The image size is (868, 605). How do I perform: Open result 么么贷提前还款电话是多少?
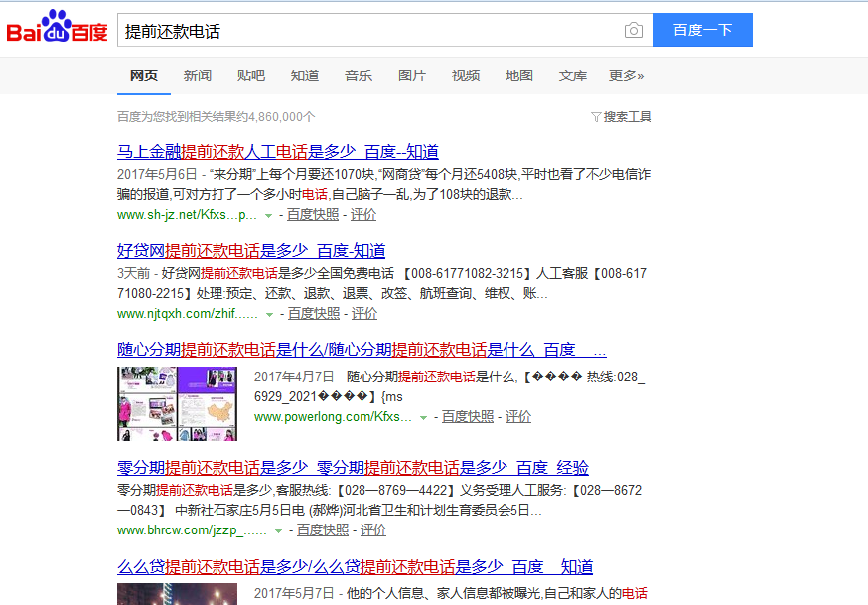[x=355, y=567]
